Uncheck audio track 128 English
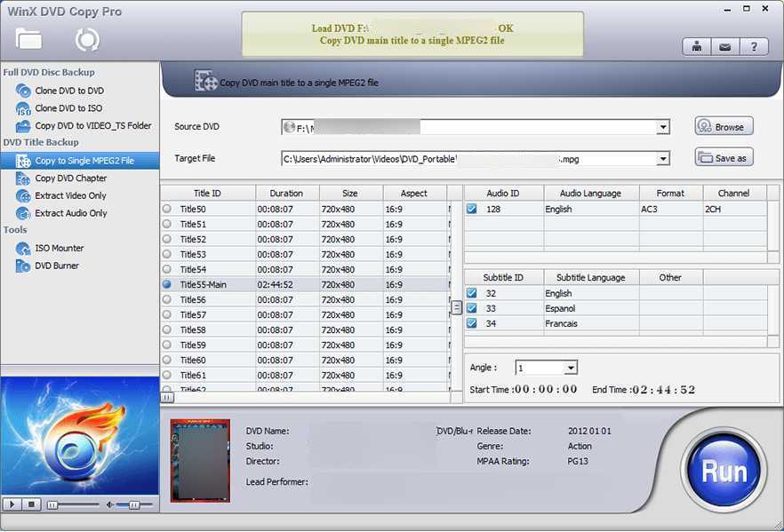 click(x=472, y=210)
